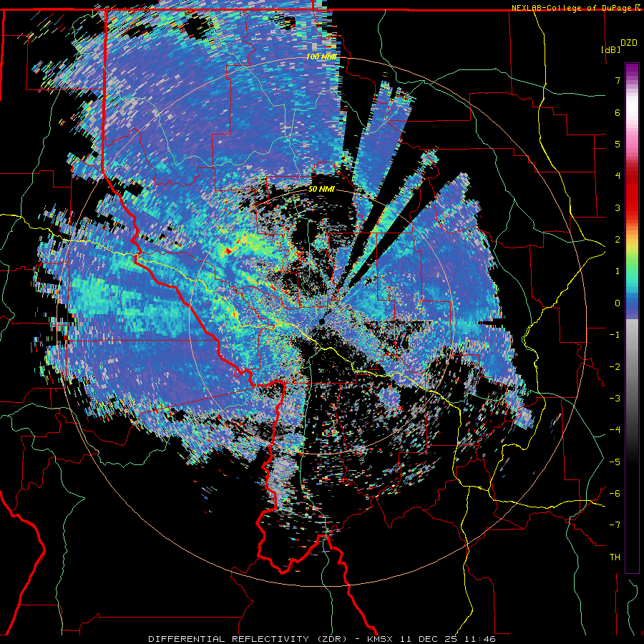The width and height of the screenshot is (644, 644).
Task: Click the 7 value on the color scale
Action: tap(618, 80)
